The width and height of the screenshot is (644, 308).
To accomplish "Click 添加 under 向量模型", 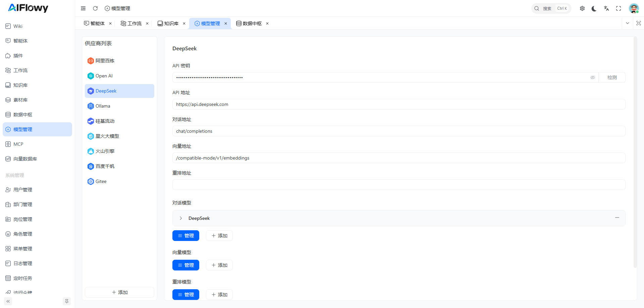I will coord(219,265).
